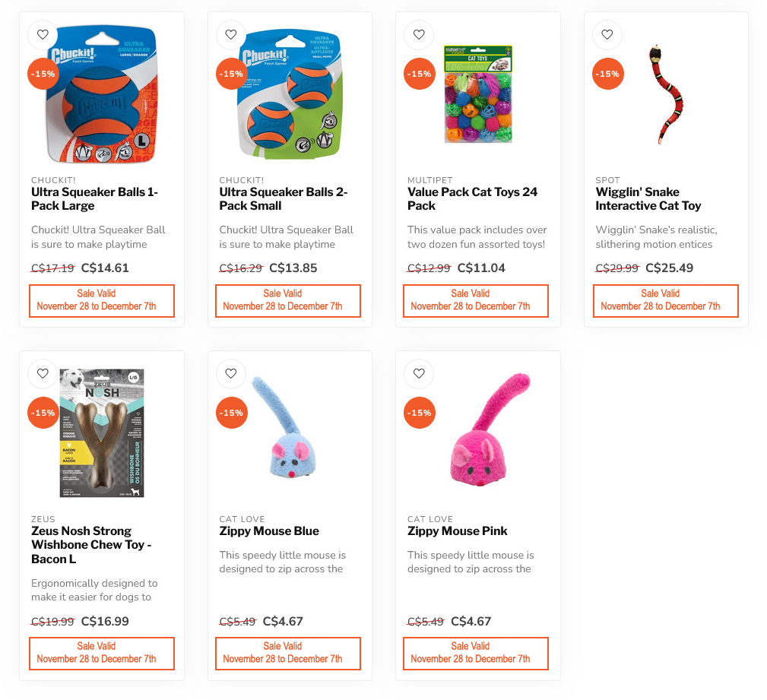Click Sale Valid banner under Zippy Mouse Pink
This screenshot has width=767, height=700.
pos(475,653)
